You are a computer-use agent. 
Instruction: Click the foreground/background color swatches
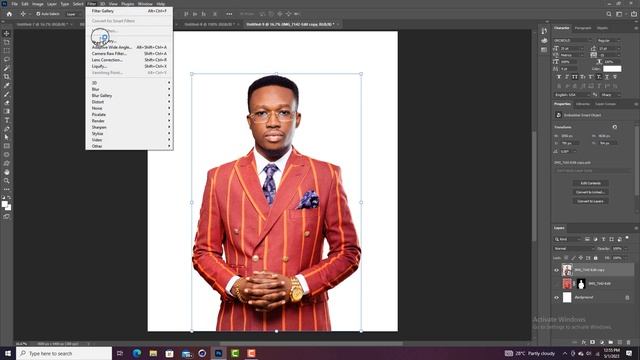[6, 205]
